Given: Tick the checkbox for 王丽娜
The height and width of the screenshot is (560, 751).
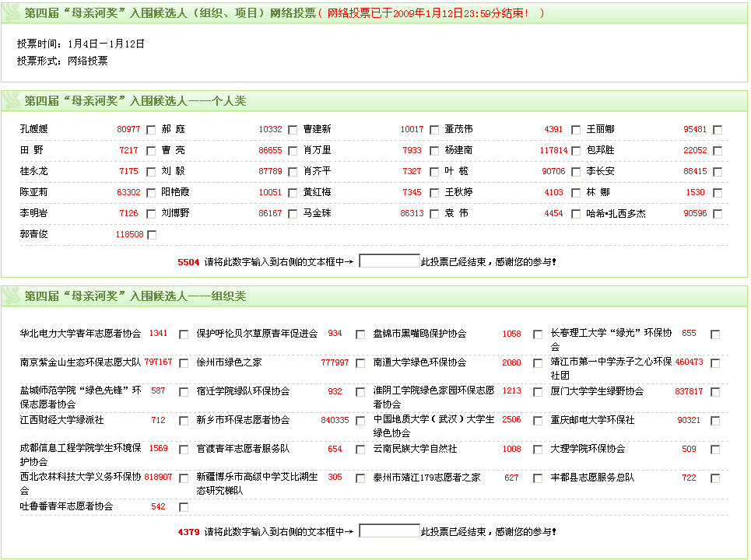Looking at the screenshot, I should pyautogui.click(x=718, y=130).
